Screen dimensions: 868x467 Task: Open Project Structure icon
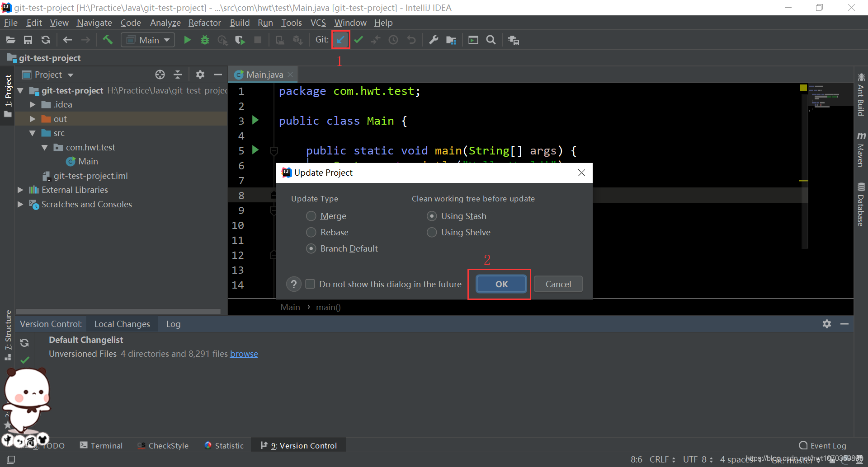pos(451,40)
